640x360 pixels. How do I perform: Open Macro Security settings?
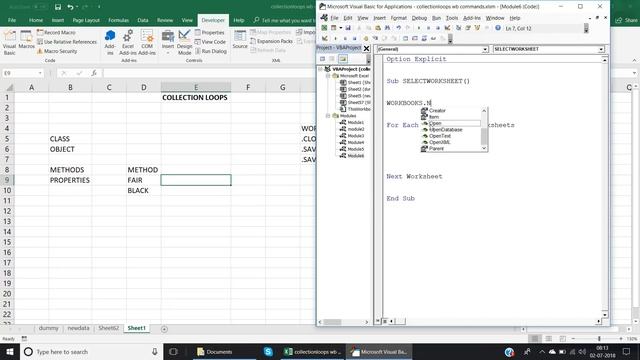57,51
